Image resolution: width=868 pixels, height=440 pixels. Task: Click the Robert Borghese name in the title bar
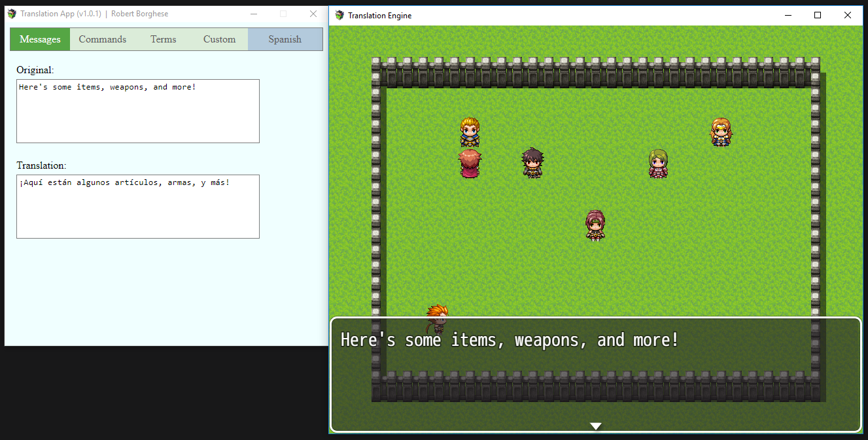[x=139, y=13]
